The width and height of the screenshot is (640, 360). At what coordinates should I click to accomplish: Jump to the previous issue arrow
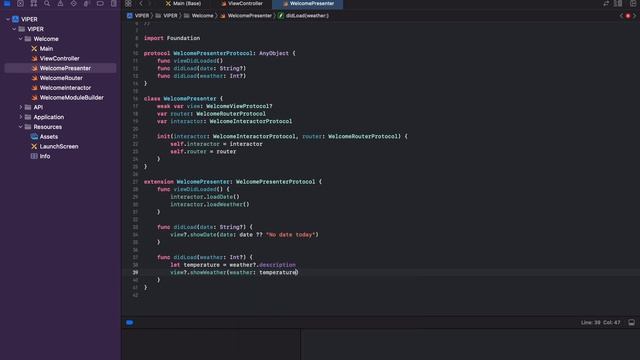coord(621,16)
